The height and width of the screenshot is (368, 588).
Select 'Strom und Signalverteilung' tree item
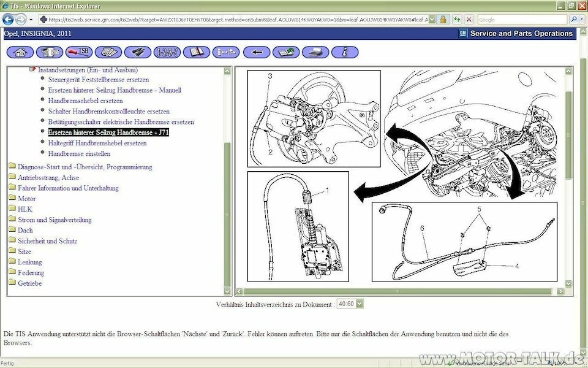[55, 220]
